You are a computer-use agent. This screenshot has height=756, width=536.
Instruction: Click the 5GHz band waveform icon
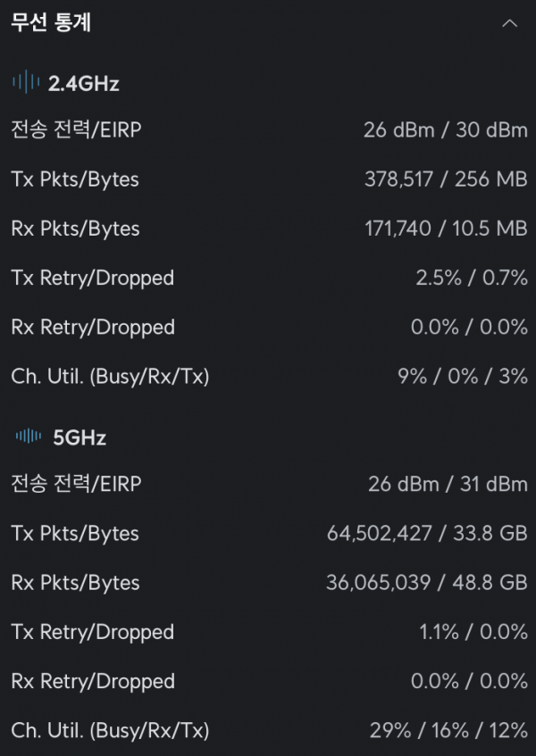pos(29,437)
